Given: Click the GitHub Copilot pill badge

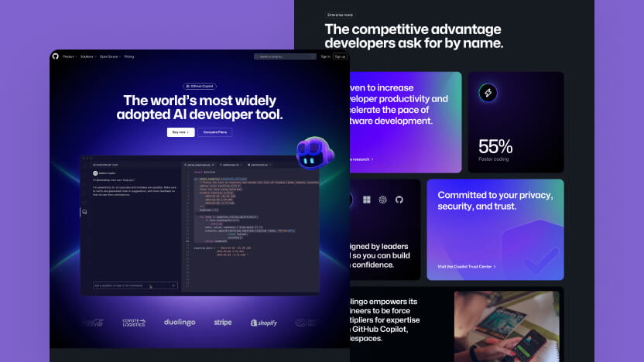Looking at the screenshot, I should (x=200, y=86).
